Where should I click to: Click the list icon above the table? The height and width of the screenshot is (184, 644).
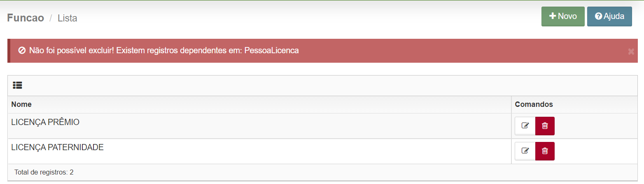coord(17,85)
